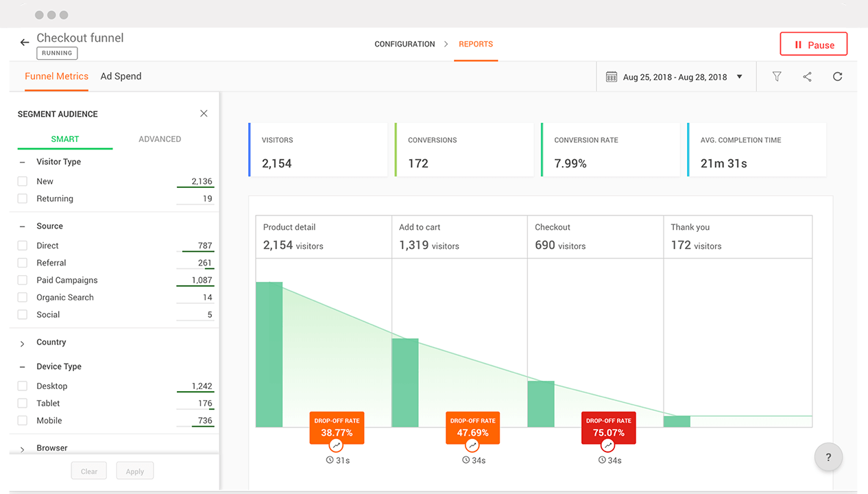
Task: Collapse the Visitor Type section
Action: 22,163
